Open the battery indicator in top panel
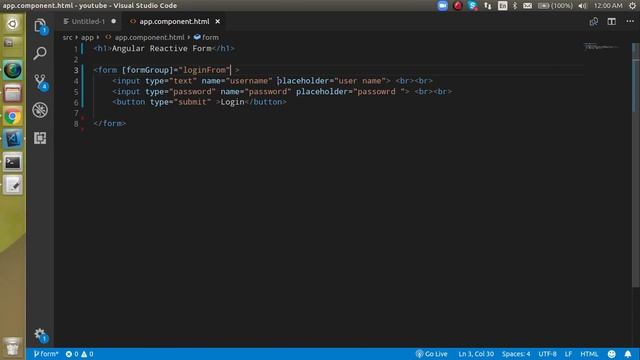This screenshot has width=640, height=360. [x=555, y=6]
